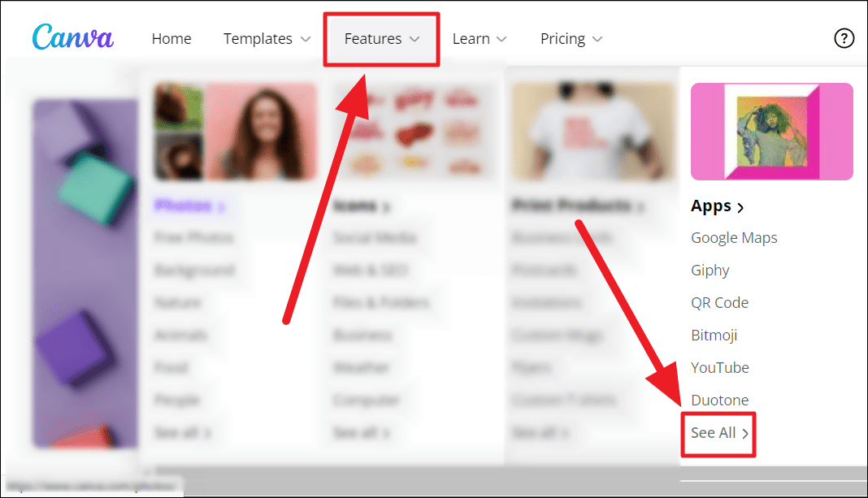Click See All under Apps

(719, 433)
